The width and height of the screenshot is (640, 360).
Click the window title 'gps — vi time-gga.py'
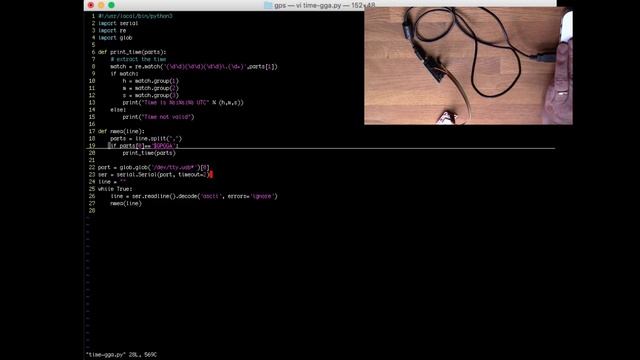pyautogui.click(x=307, y=6)
